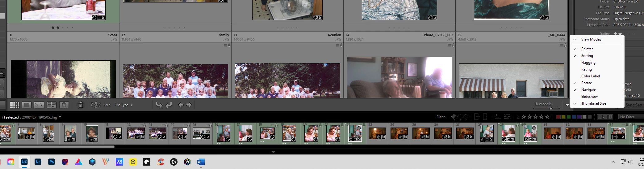
Task: Filter photos without edits icon
Action: click(507, 117)
